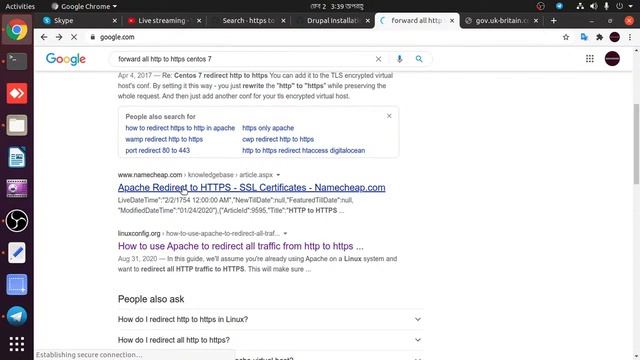The height and width of the screenshot is (360, 640).
Task: Search 'https only apache'
Action: pyautogui.click(x=268, y=128)
